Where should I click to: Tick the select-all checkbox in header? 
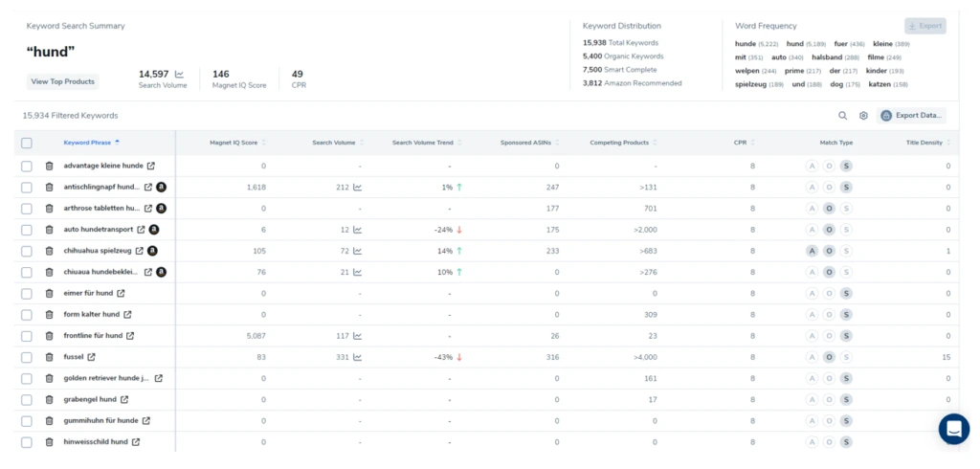tap(27, 143)
